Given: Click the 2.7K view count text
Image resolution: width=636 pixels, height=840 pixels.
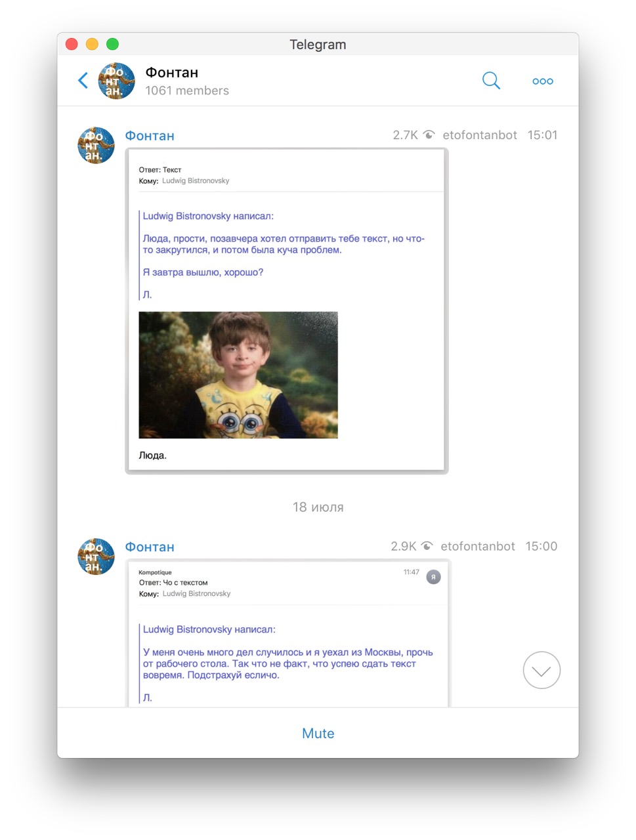Looking at the screenshot, I should pyautogui.click(x=405, y=135).
